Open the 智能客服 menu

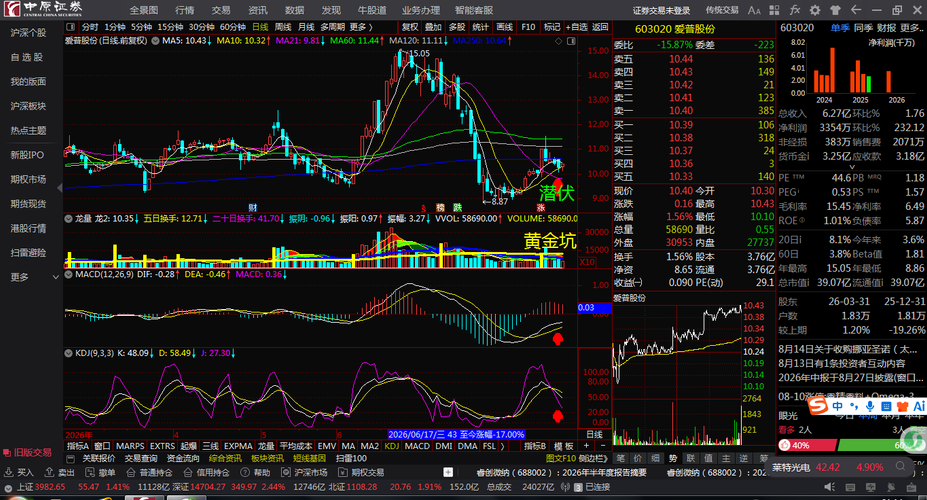[x=474, y=10]
